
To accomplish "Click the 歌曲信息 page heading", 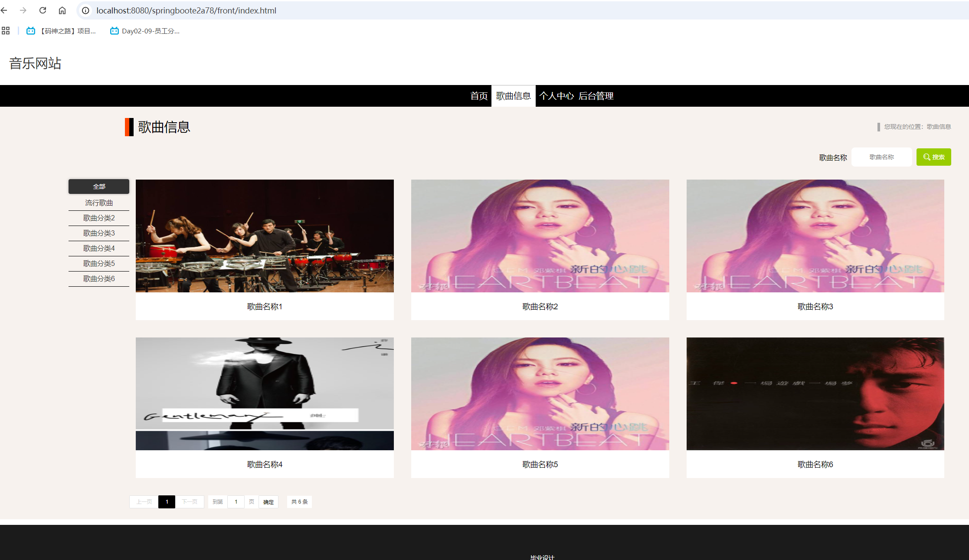I will pos(164,127).
